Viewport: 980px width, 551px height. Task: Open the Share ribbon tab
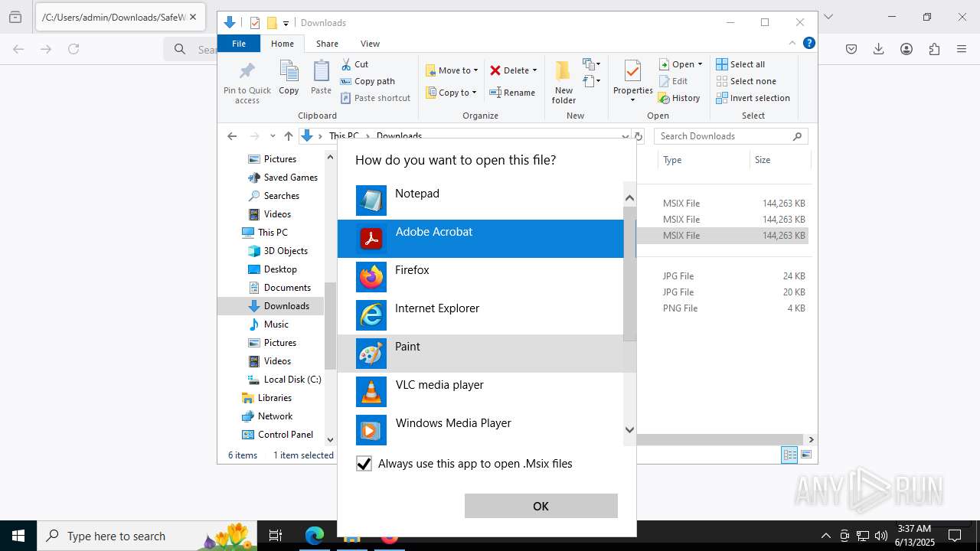[327, 44]
